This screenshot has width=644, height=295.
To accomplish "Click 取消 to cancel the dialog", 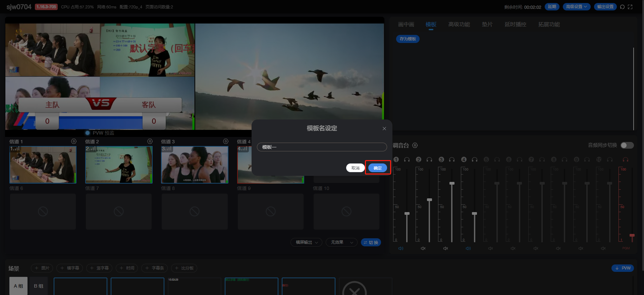I will tap(355, 168).
